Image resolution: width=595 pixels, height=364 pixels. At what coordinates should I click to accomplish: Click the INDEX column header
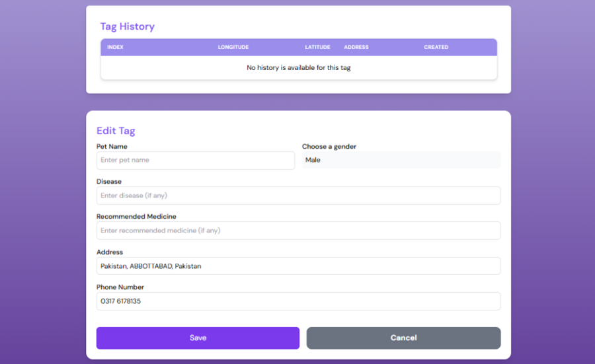coord(115,48)
